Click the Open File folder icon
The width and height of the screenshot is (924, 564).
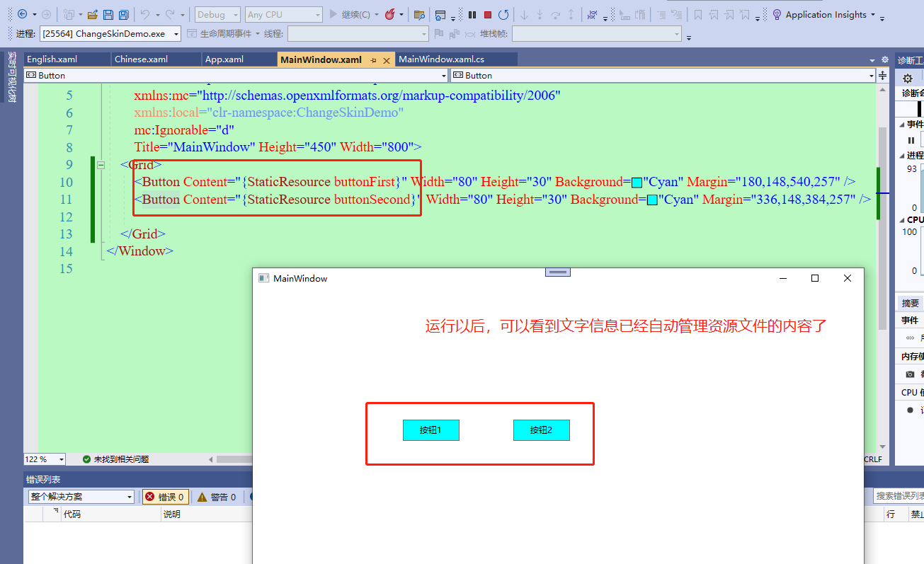[x=92, y=14]
